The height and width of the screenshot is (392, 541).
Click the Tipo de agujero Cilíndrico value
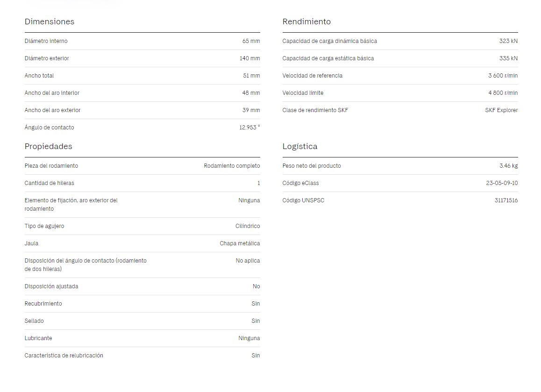click(x=248, y=226)
